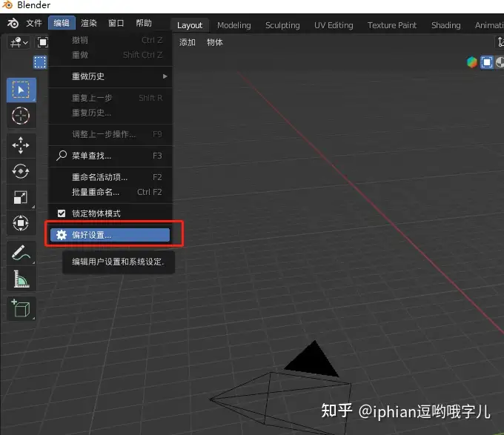Open the 物体 menu in viewport header
The width and height of the screenshot is (504, 435).
(x=215, y=42)
